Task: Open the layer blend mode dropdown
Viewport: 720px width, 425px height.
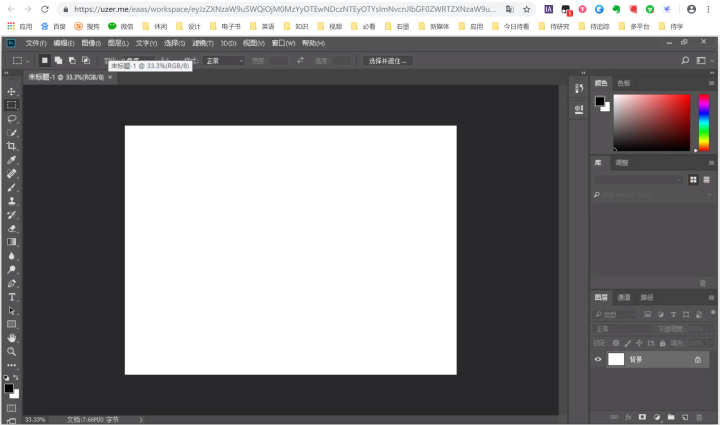Action: pos(622,328)
